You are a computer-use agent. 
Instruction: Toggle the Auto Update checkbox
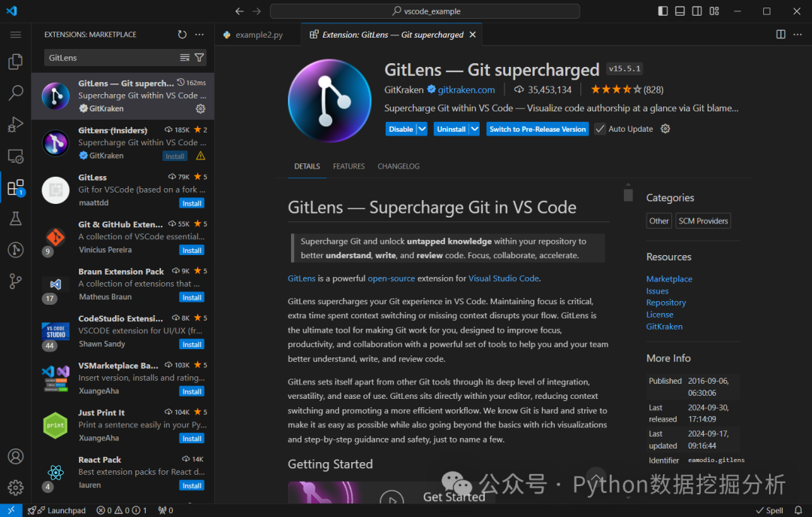600,129
